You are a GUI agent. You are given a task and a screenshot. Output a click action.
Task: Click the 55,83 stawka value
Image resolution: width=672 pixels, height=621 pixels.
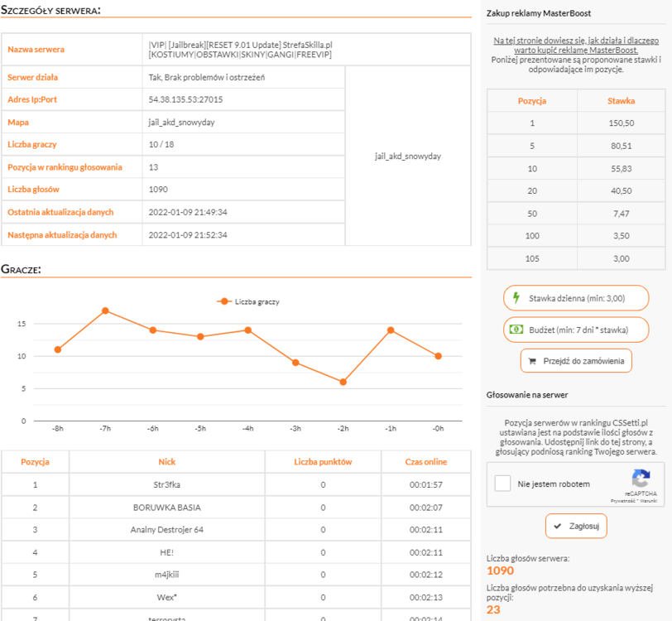pos(622,169)
